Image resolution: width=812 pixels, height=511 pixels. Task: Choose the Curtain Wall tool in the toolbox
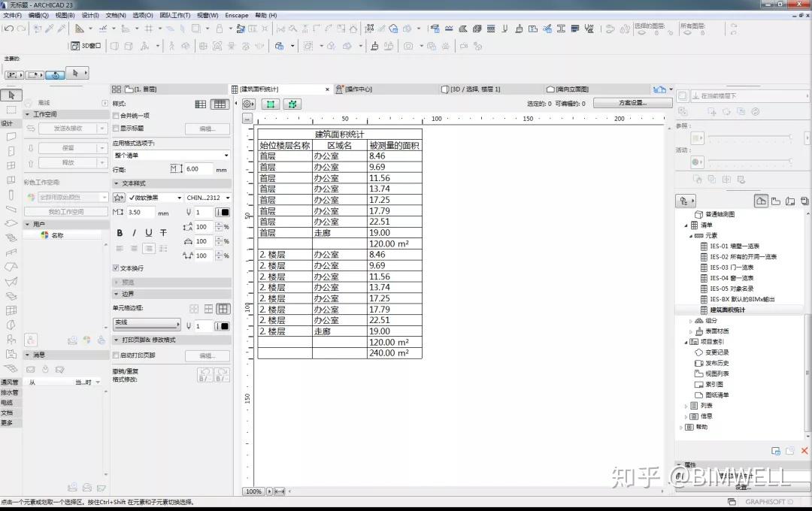[x=11, y=310]
